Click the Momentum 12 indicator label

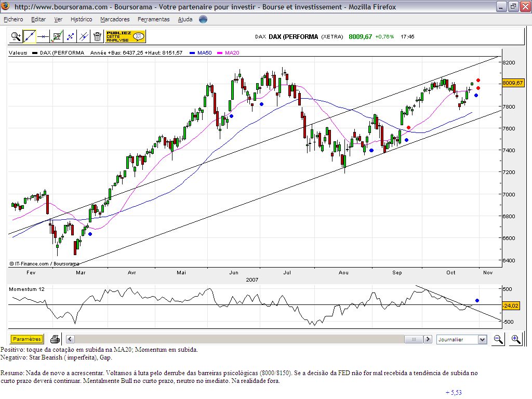coord(27,289)
